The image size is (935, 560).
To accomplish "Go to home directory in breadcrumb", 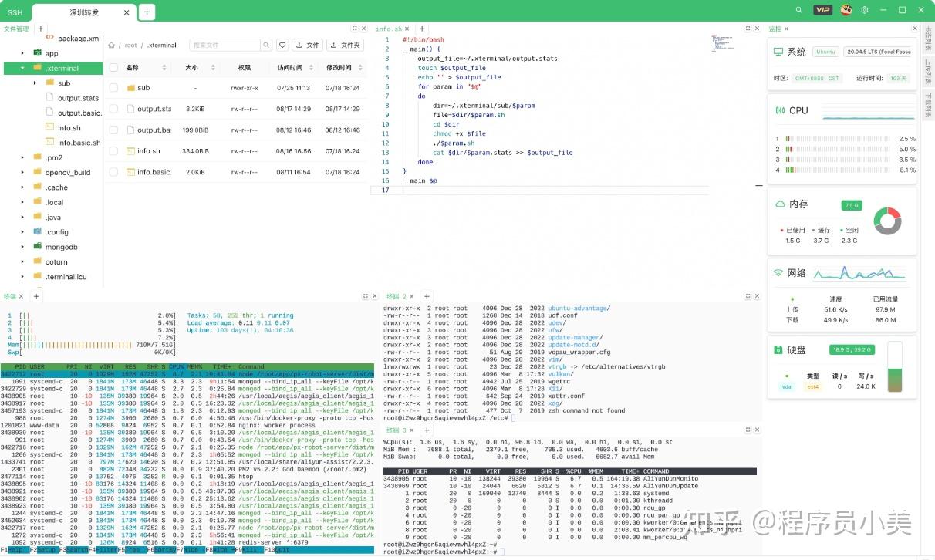I will [x=112, y=46].
